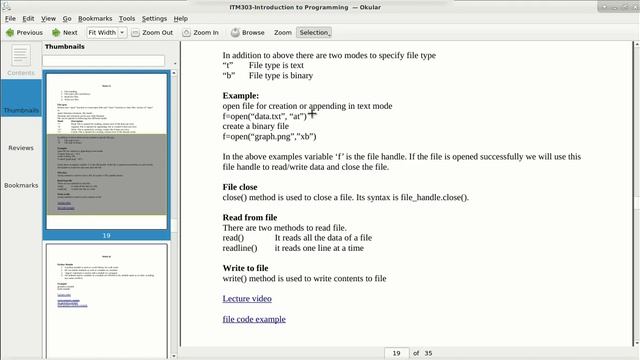Open the View menu
Image resolution: width=640 pixels, height=360 pixels.
pos(48,19)
